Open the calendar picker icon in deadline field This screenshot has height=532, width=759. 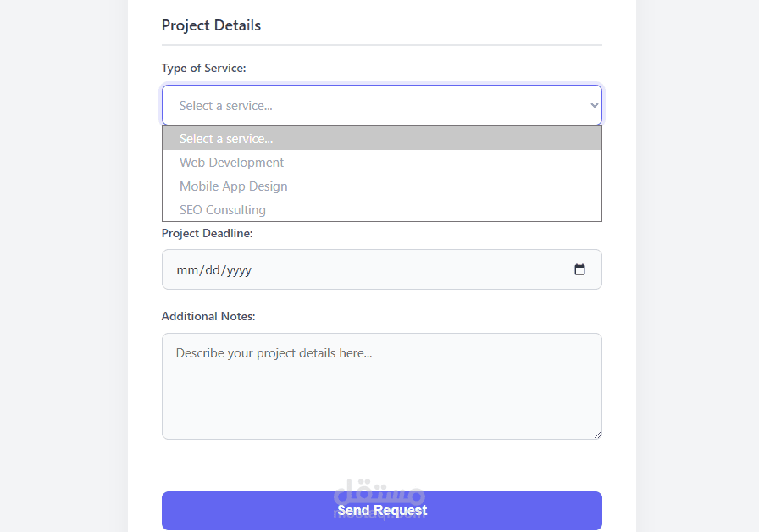click(x=579, y=270)
